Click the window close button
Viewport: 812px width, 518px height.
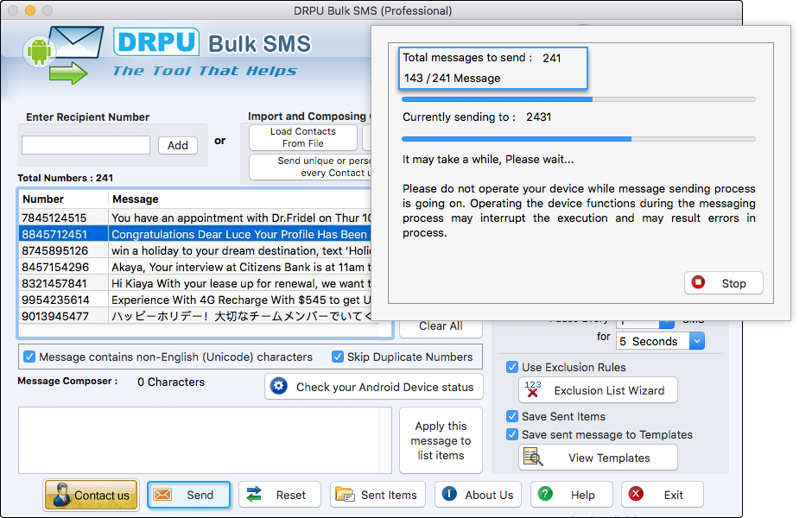point(14,10)
